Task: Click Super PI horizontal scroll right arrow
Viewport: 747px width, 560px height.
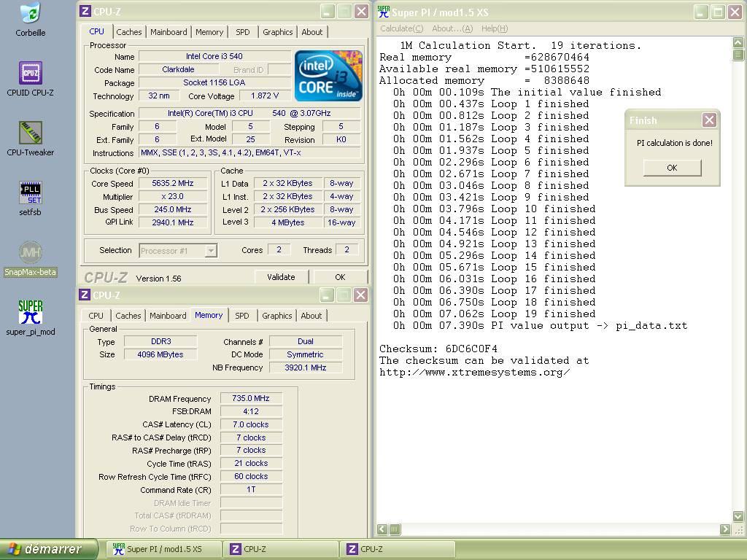Action: pyautogui.click(x=725, y=529)
